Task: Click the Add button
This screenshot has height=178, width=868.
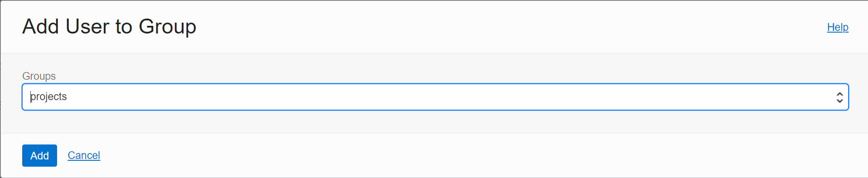Action: 39,155
